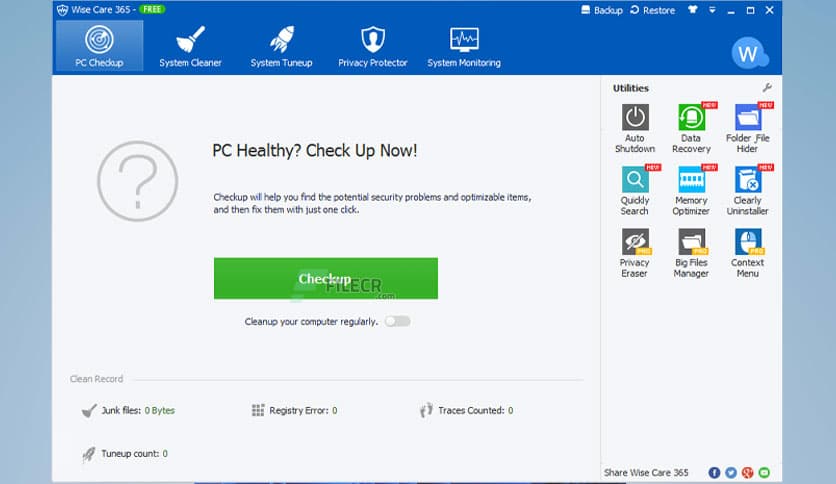
Task: Click the "0 Bytes" junk files value
Action: 159,410
